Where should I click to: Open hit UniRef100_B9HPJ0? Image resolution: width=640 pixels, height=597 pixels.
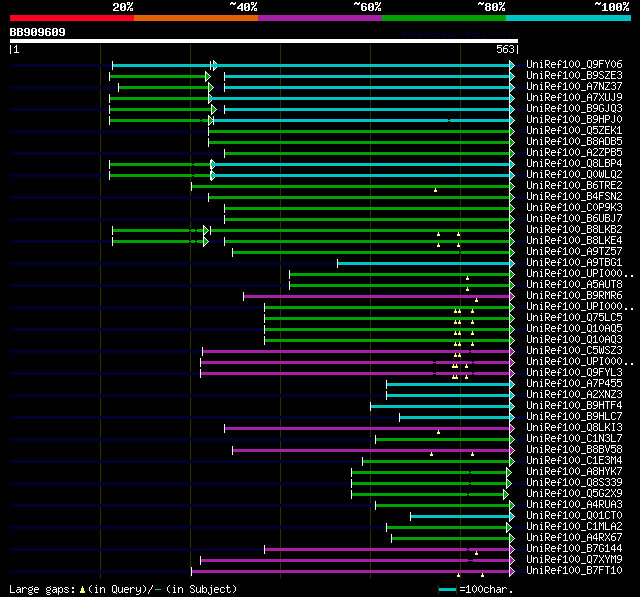click(574, 120)
